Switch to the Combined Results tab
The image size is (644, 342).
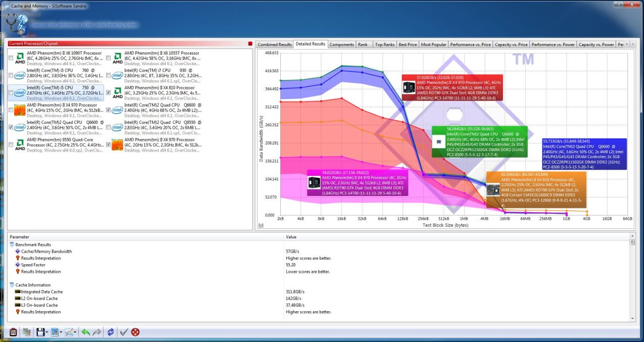[275, 44]
